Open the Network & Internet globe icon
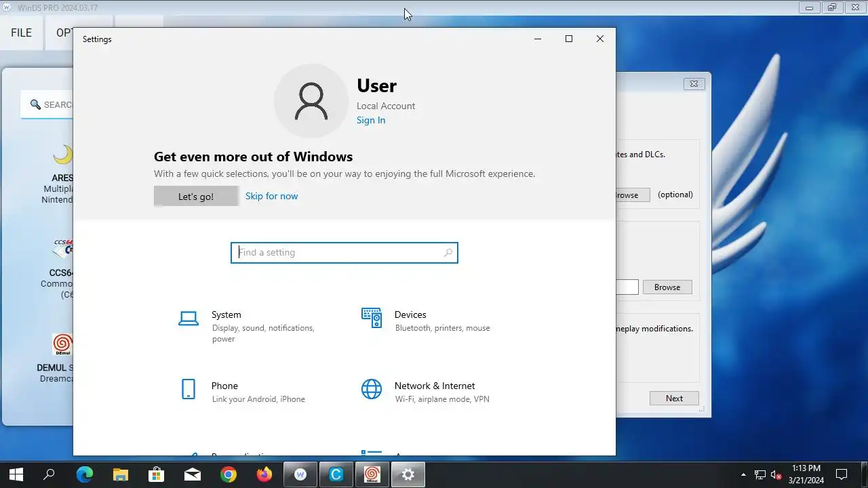 click(372, 389)
